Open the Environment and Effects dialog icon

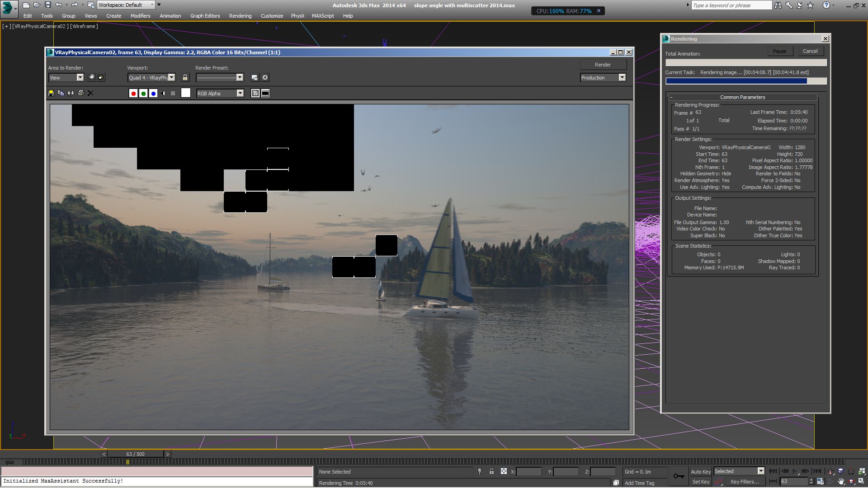pos(265,78)
